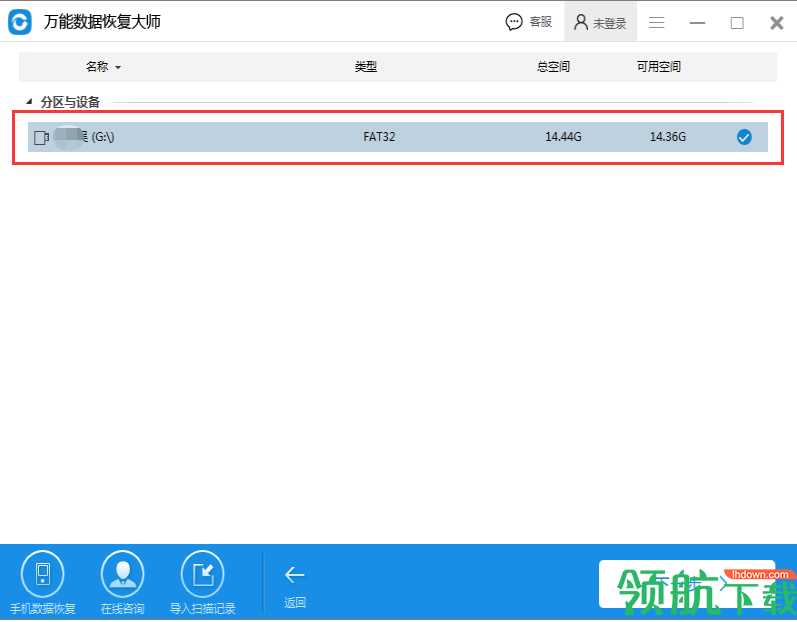Minimize the application window
797x622 pixels.
(x=697, y=23)
